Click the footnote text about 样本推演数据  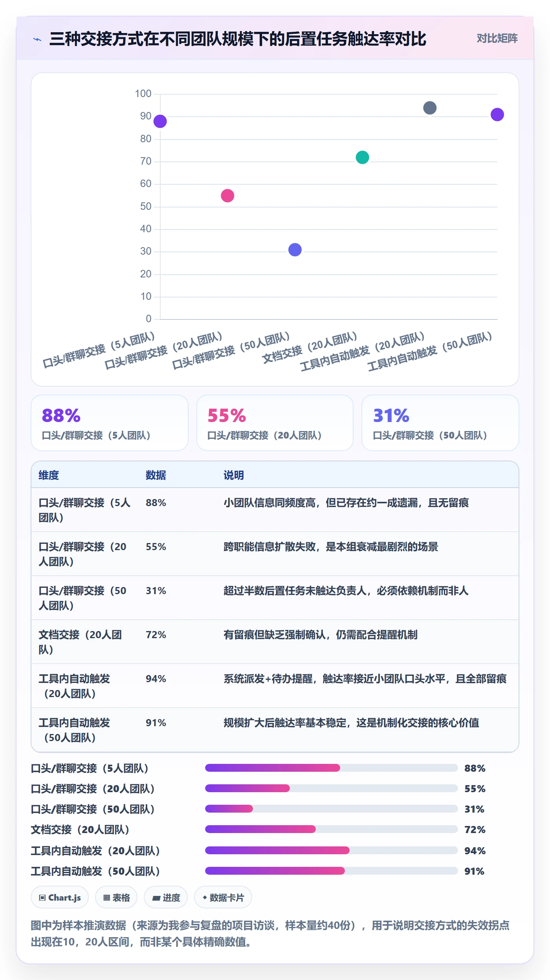270,934
